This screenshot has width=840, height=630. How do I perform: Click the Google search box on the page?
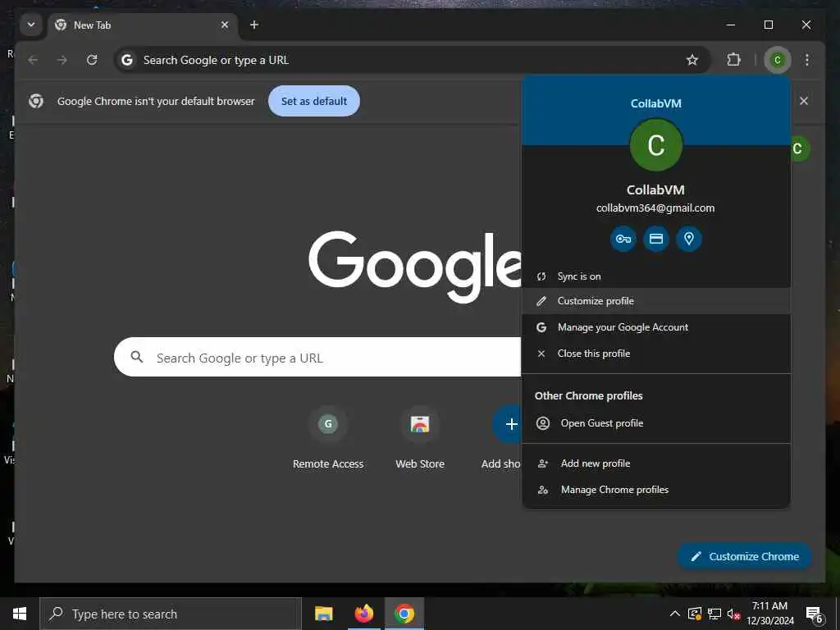(317, 357)
